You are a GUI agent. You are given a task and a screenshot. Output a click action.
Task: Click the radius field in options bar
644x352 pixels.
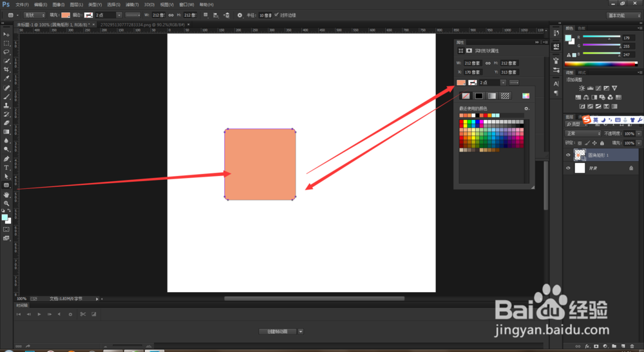(265, 15)
